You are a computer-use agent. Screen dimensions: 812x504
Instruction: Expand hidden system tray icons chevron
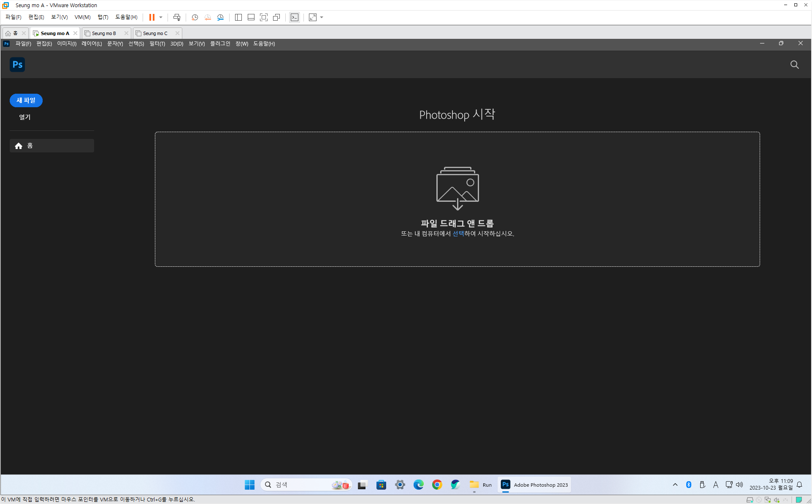point(675,485)
